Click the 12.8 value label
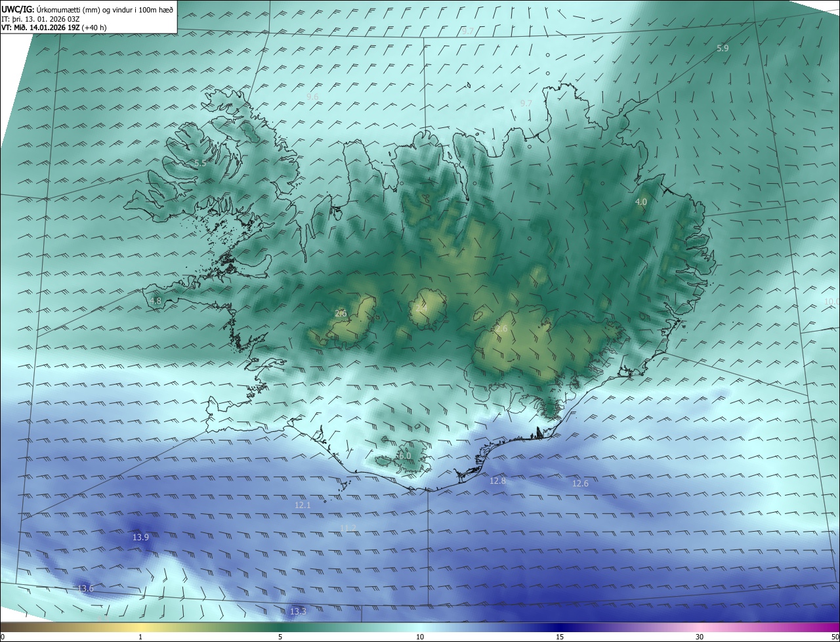 coord(498,481)
